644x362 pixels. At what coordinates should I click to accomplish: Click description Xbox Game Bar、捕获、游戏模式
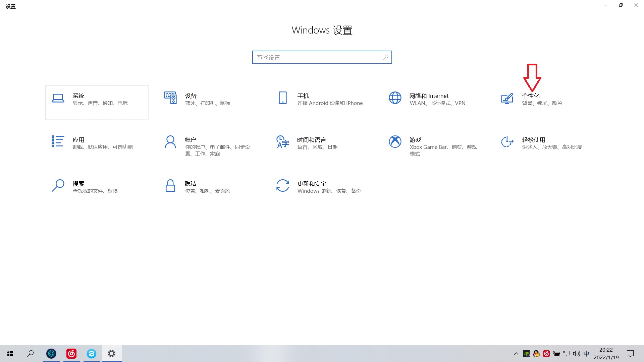(x=443, y=150)
